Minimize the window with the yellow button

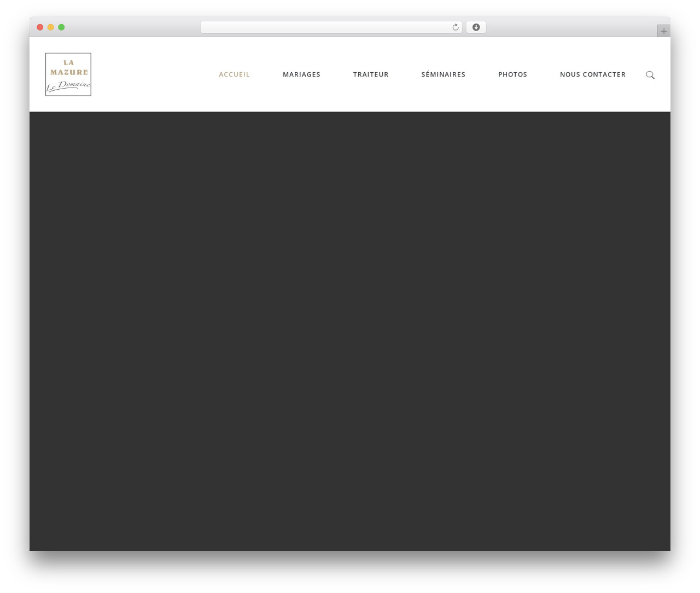[51, 27]
